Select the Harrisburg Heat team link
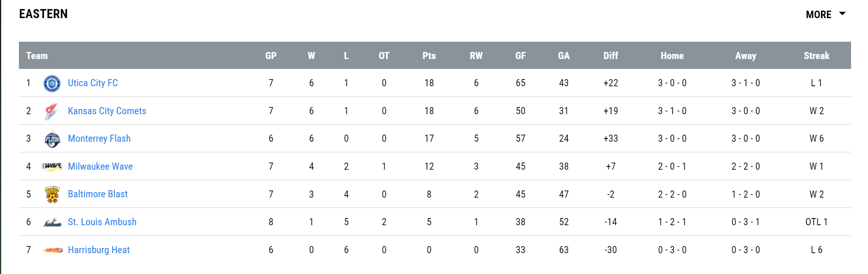Screen dimensions: 868x274 pyautogui.click(x=99, y=250)
